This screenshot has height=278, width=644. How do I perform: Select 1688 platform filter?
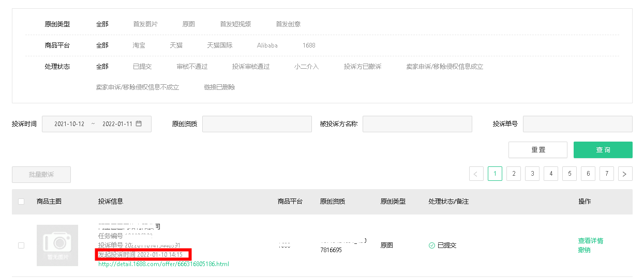(x=309, y=45)
